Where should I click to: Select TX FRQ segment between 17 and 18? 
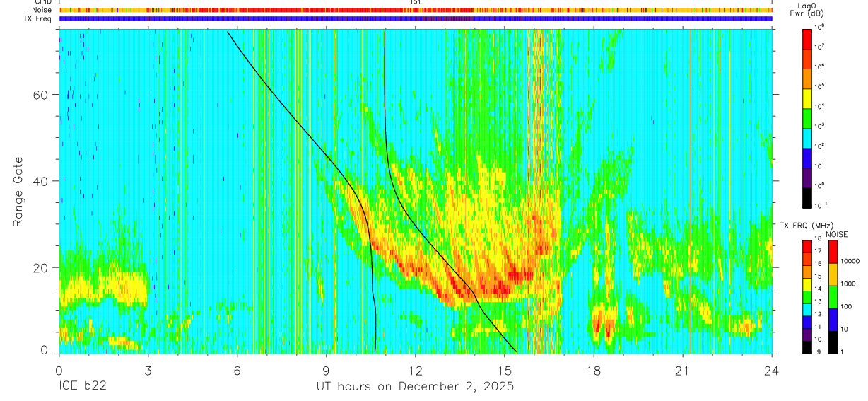[807, 247]
